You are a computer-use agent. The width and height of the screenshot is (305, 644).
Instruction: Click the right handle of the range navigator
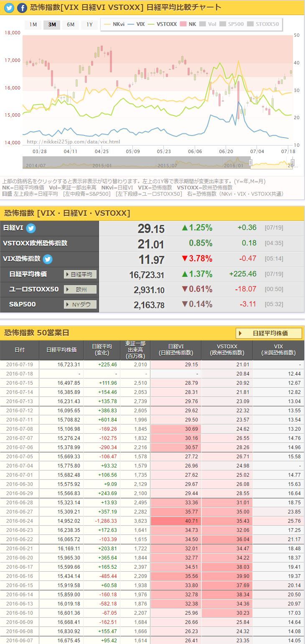292,163
